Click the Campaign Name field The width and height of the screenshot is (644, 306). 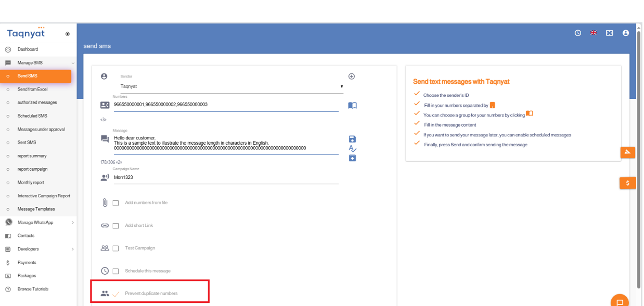(226, 178)
